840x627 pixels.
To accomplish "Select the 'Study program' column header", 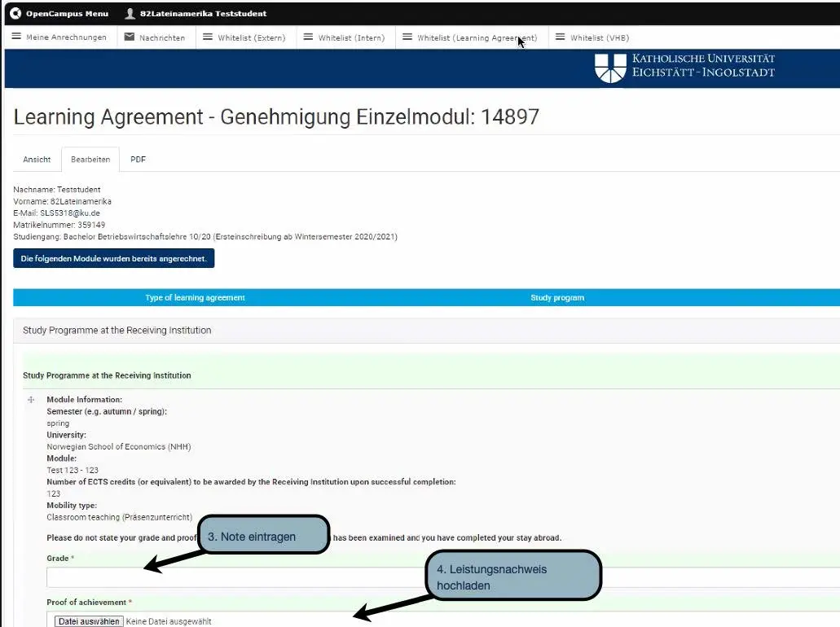I will (557, 298).
